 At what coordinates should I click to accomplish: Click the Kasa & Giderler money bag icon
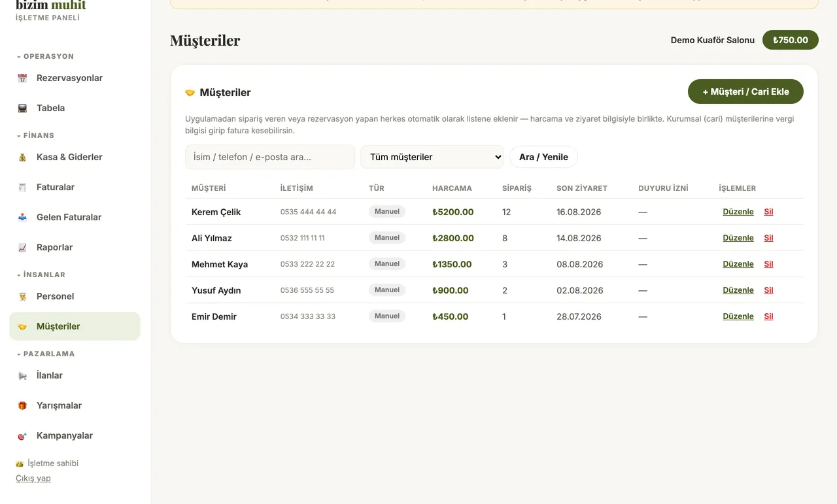pos(22,158)
